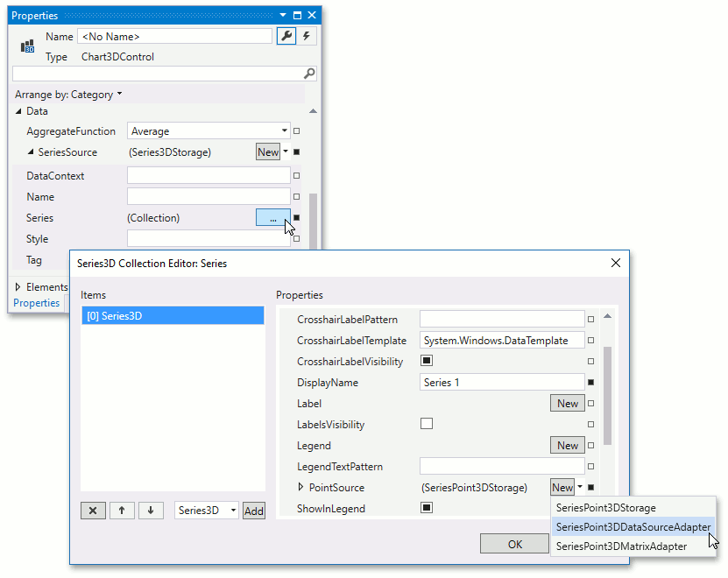
Task: Remove item with the X delete button
Action: pyautogui.click(x=93, y=511)
